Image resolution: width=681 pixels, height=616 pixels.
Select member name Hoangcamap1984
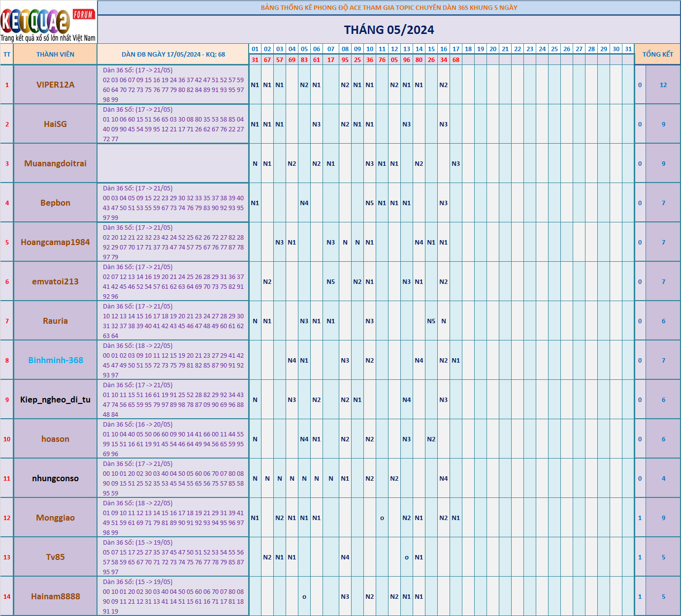tap(55, 242)
